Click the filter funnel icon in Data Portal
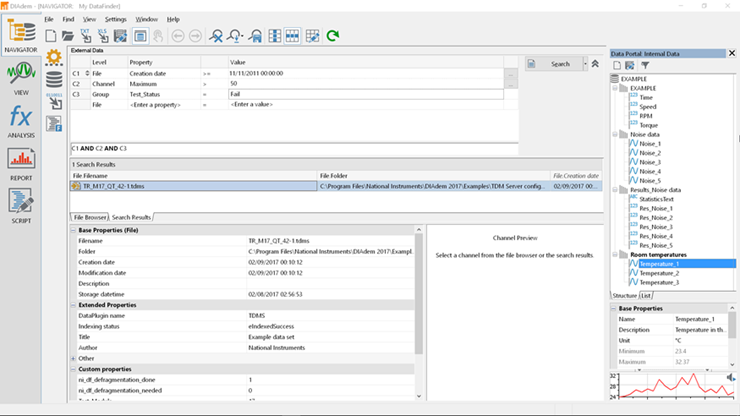This screenshot has height=416, width=740. tap(645, 65)
